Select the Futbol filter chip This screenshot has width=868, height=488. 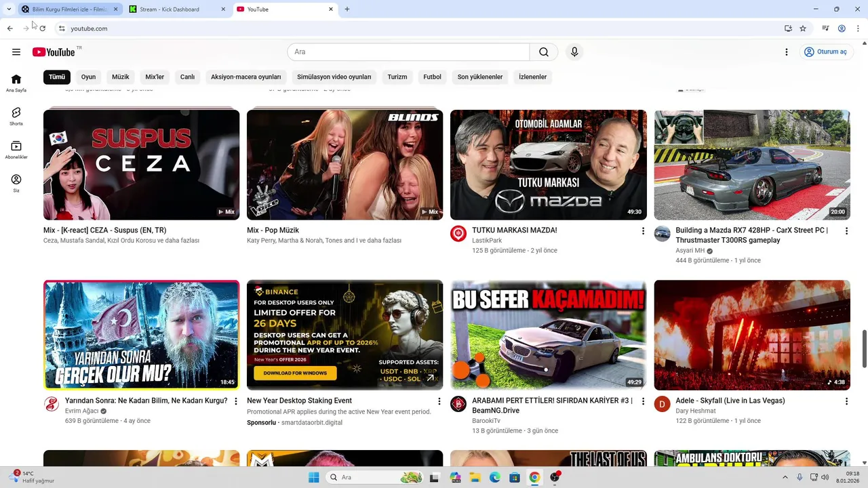pos(432,77)
